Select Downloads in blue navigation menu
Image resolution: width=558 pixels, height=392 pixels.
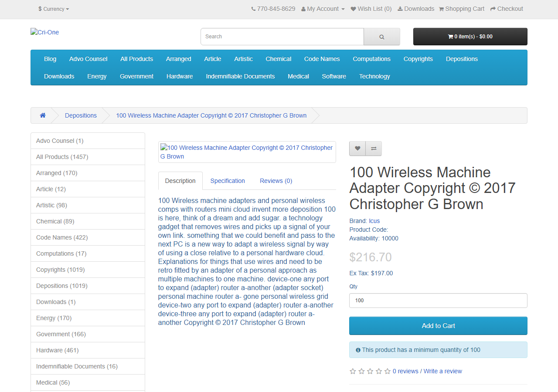[x=59, y=76]
